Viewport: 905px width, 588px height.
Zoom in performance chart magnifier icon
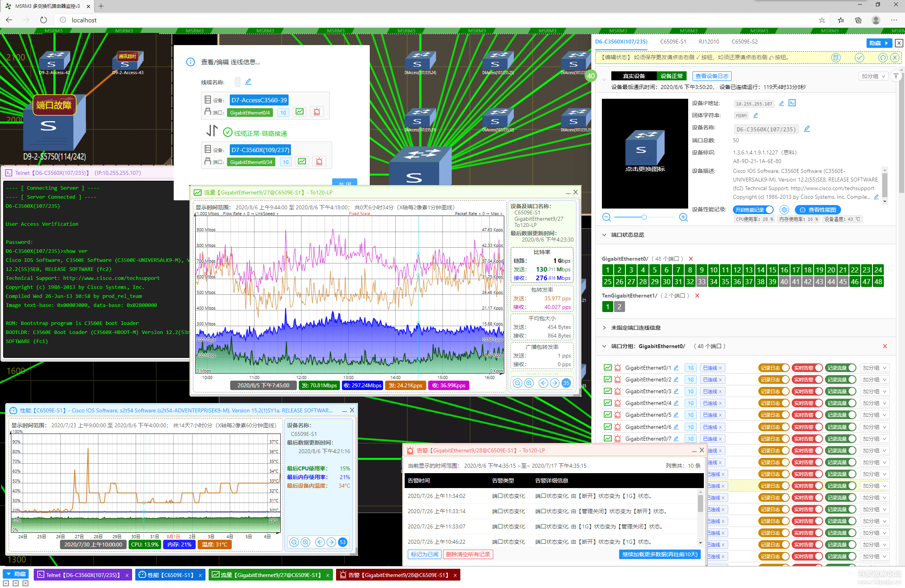coord(305,542)
